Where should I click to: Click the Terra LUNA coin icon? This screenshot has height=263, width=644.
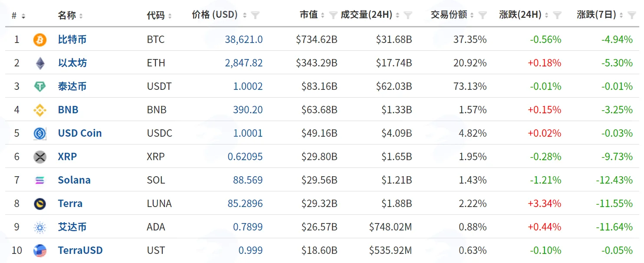coord(40,204)
